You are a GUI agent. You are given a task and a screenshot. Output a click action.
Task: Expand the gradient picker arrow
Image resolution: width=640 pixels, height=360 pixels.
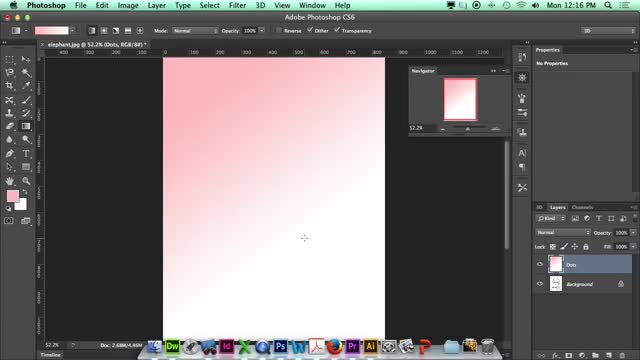coord(72,31)
